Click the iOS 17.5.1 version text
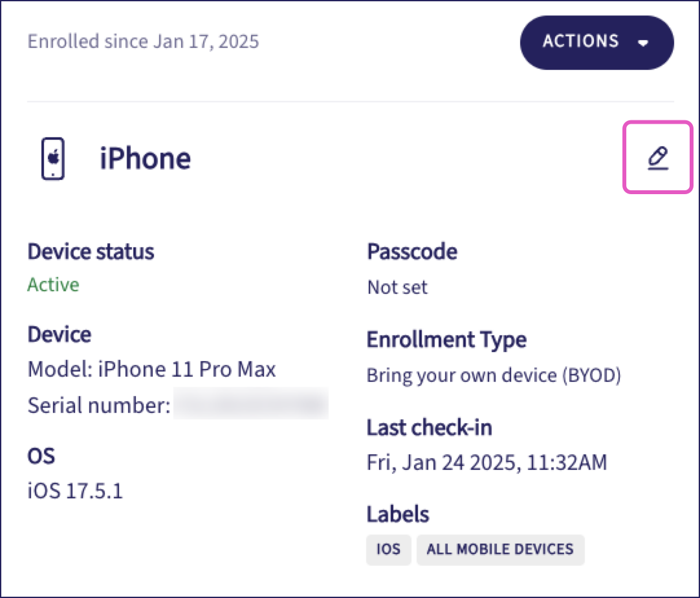Viewport: 700px width, 598px height. click(x=75, y=491)
